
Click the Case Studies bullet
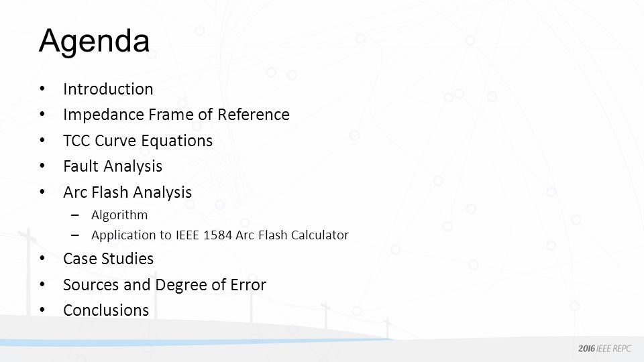click(x=108, y=259)
